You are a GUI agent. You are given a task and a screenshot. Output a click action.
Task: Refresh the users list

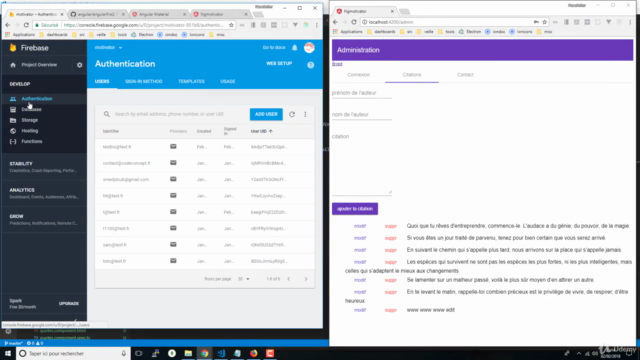coord(292,114)
